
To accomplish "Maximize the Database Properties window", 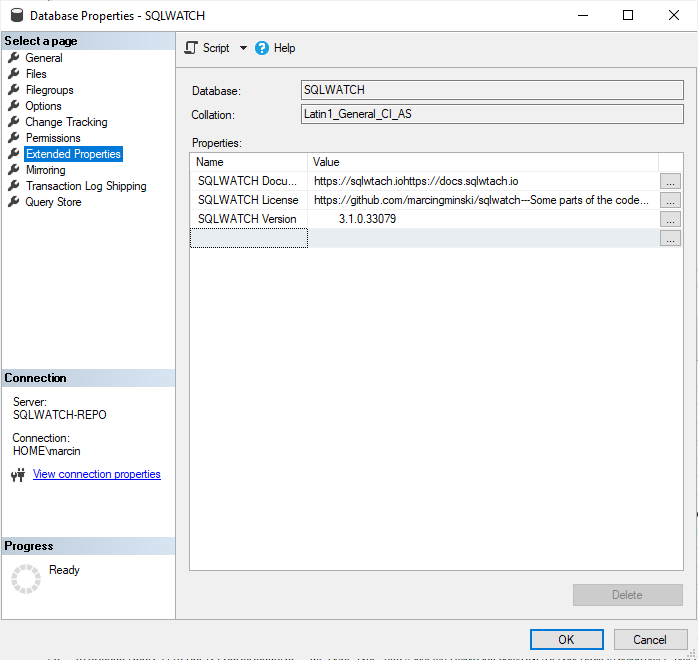I will [x=628, y=15].
